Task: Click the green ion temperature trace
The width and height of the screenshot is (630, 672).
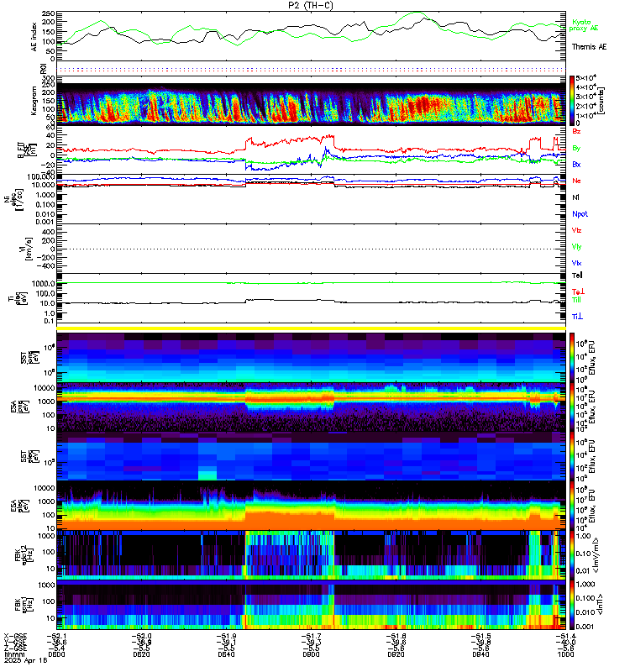Action: [x=311, y=283]
